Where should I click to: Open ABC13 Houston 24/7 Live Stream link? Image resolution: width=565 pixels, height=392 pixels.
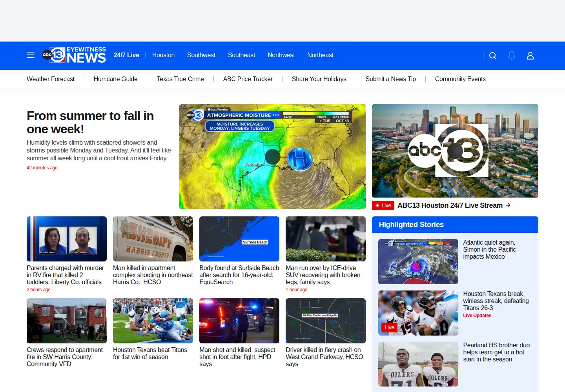(450, 205)
